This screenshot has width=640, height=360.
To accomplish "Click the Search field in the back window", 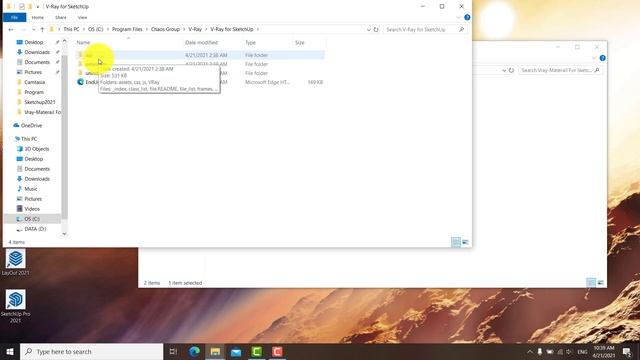I will tap(560, 70).
